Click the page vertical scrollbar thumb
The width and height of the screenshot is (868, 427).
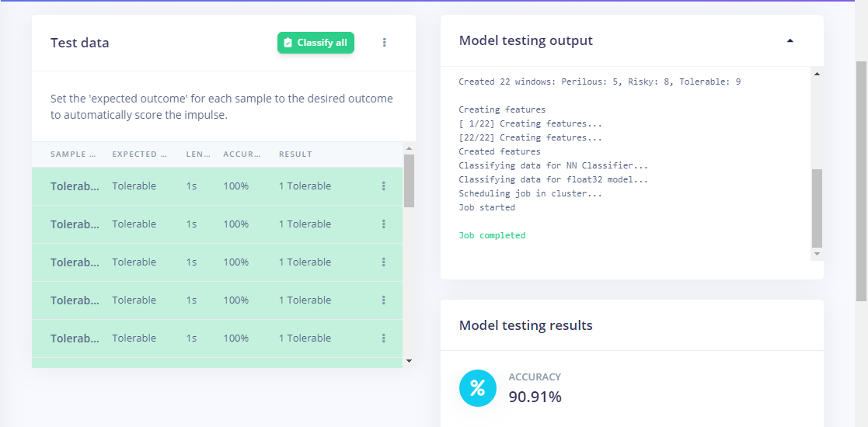click(x=861, y=179)
